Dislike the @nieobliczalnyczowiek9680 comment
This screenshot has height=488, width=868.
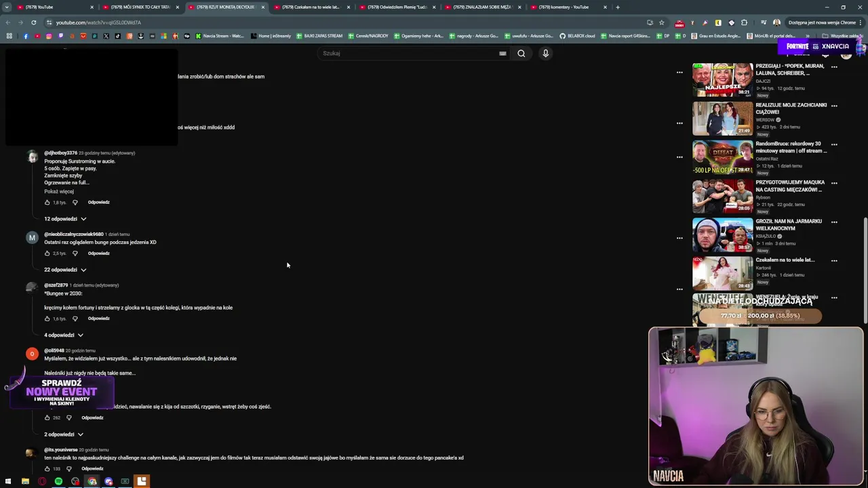75,253
